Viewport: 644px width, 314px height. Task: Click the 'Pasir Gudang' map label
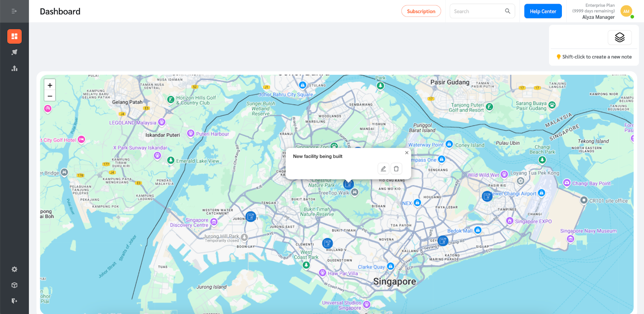(450, 82)
